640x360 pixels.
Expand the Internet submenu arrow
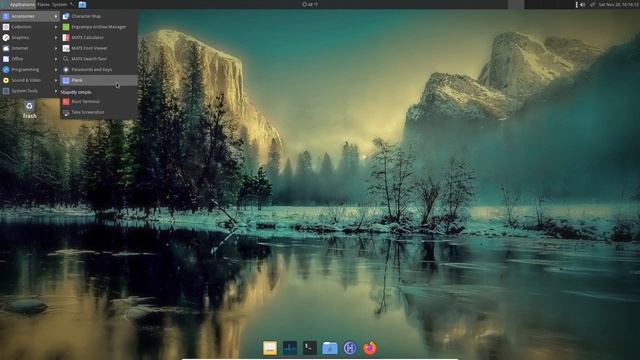point(56,48)
